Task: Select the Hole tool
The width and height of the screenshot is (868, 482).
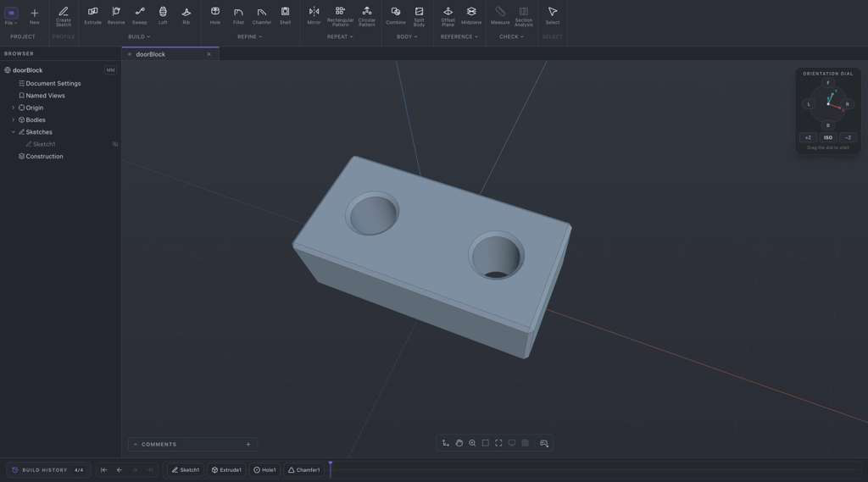Action: [x=215, y=15]
